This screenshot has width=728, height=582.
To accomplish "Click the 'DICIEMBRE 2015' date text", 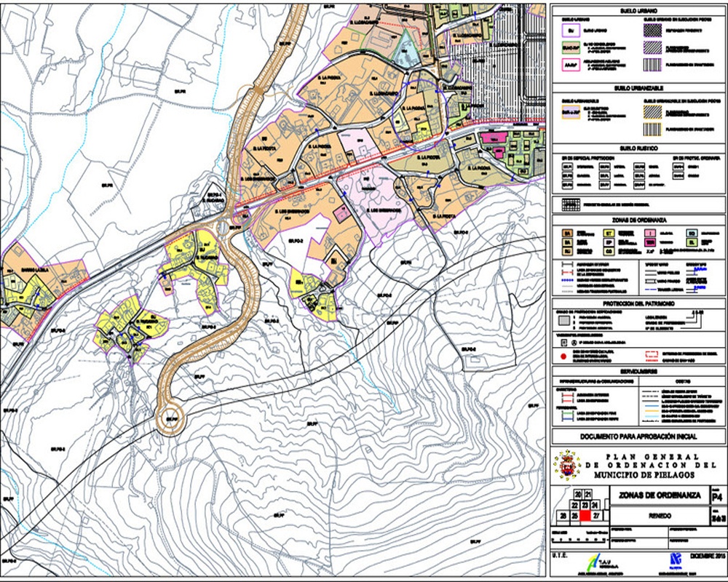I will [x=708, y=556].
